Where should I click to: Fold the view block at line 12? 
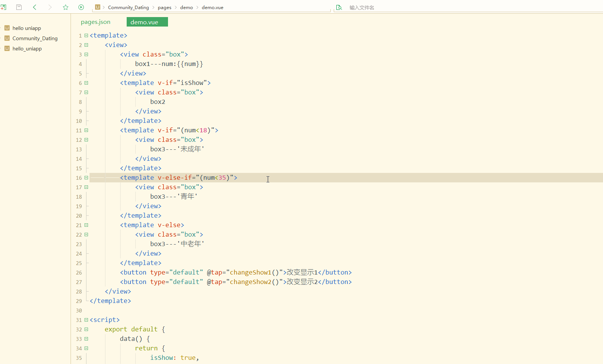click(x=86, y=140)
